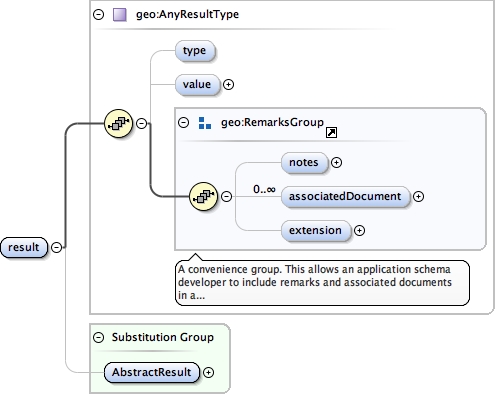Select the AbstractResult element

(x=152, y=373)
